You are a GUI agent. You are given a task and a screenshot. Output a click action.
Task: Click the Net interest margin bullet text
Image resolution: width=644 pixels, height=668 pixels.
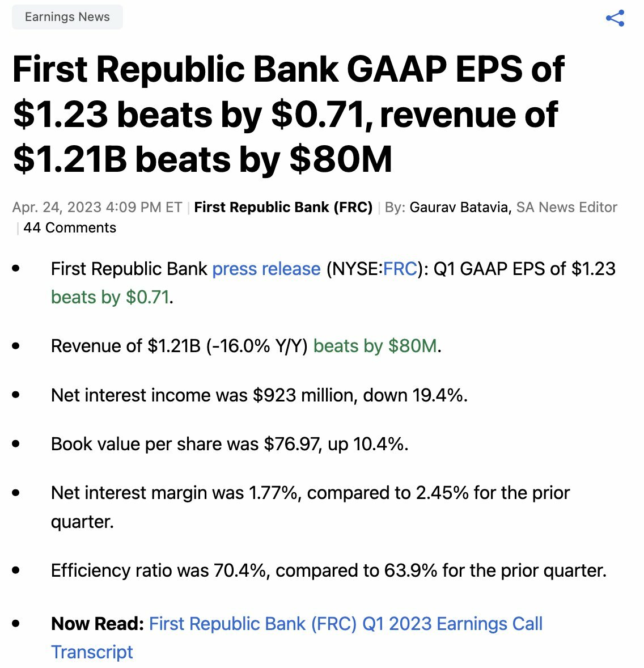310,507
